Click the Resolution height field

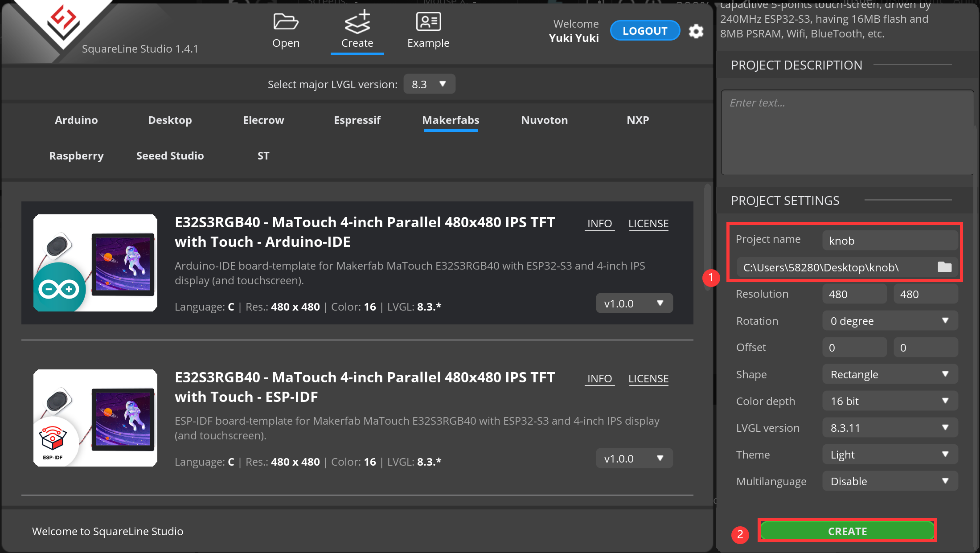click(926, 294)
